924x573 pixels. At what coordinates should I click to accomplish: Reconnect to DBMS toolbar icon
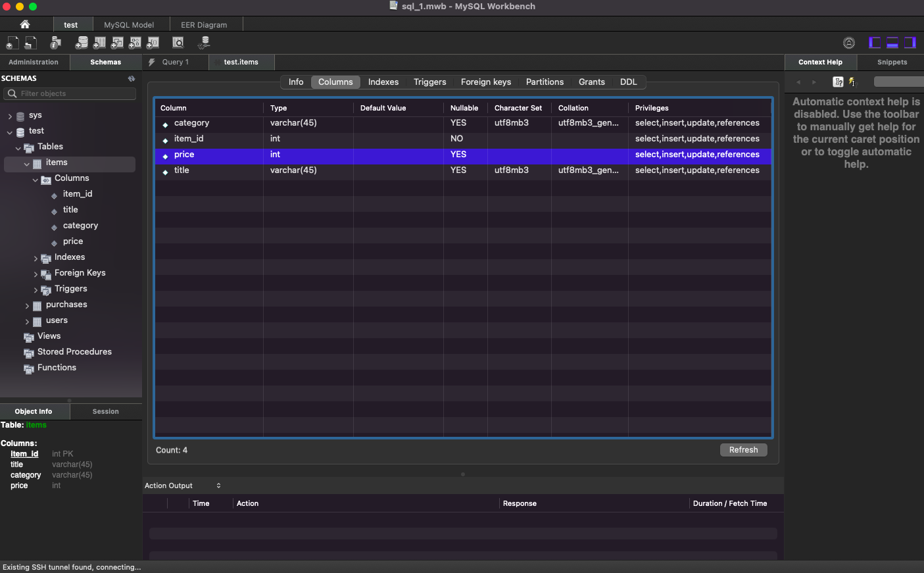(x=204, y=43)
